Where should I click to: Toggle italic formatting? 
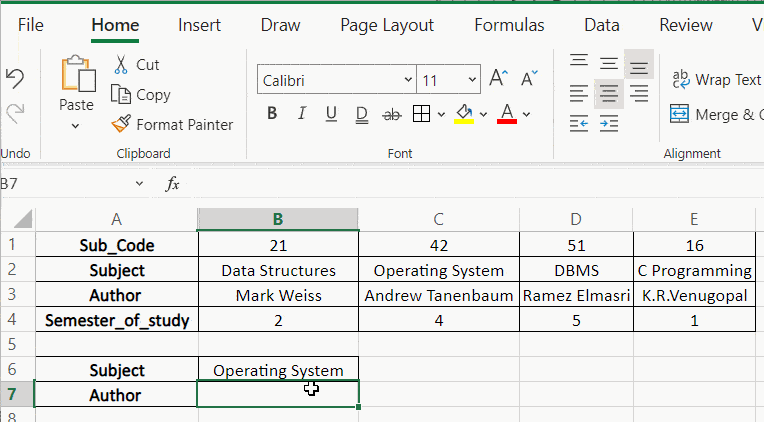[x=302, y=114]
